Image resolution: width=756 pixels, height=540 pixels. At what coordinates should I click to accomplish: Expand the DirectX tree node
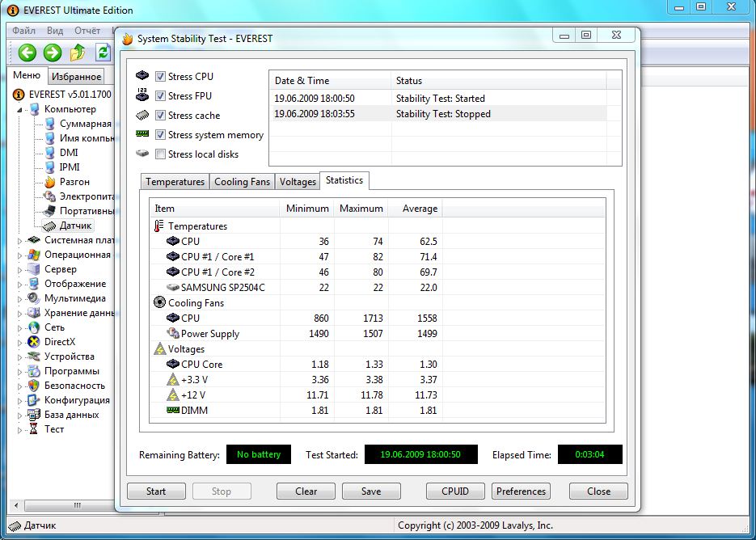tap(19, 342)
